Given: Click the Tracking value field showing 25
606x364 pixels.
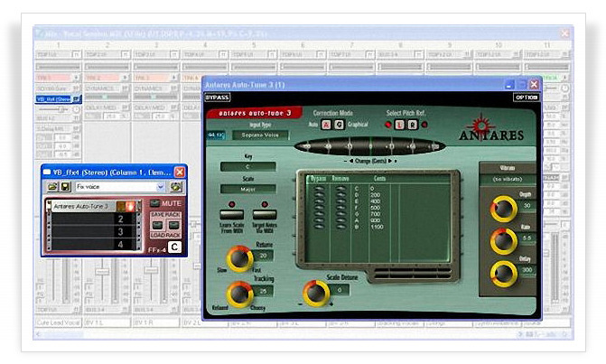Looking at the screenshot, I should (263, 291).
